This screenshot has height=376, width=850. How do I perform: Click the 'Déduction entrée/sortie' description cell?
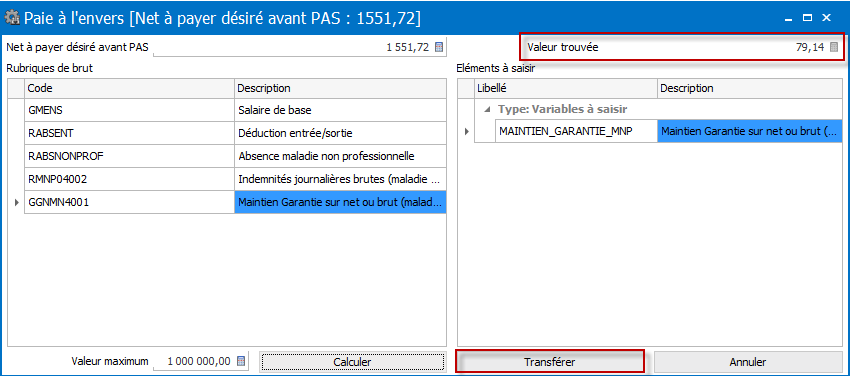coord(340,133)
